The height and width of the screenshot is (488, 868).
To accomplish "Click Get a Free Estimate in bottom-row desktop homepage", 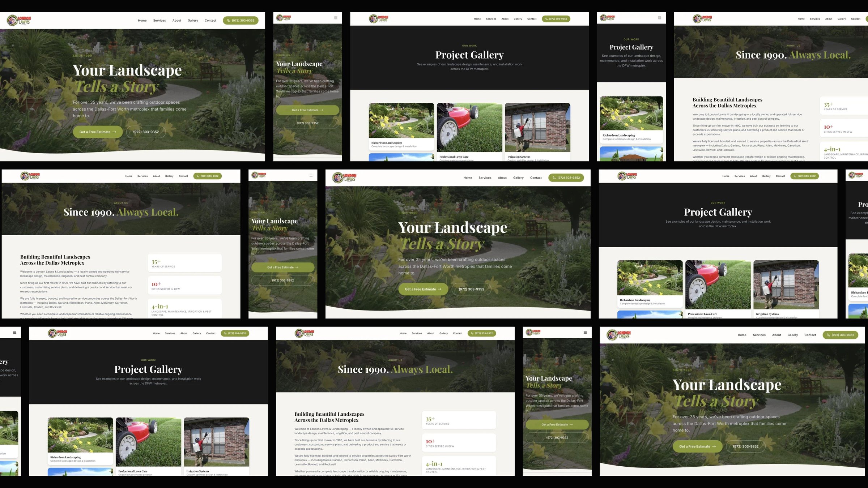I will (x=697, y=446).
